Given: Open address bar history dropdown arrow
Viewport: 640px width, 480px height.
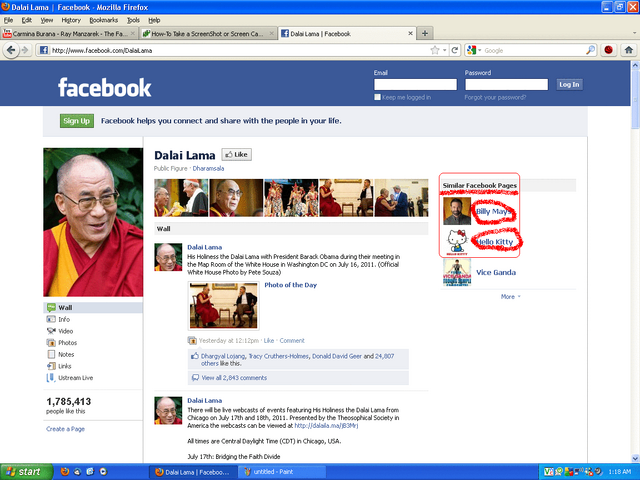Looking at the screenshot, I should point(444,51).
